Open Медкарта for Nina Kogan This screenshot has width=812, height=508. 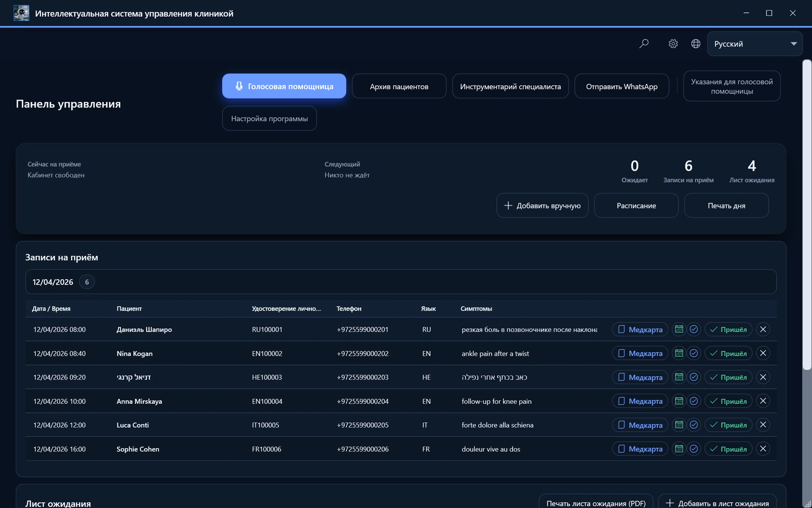tap(640, 353)
